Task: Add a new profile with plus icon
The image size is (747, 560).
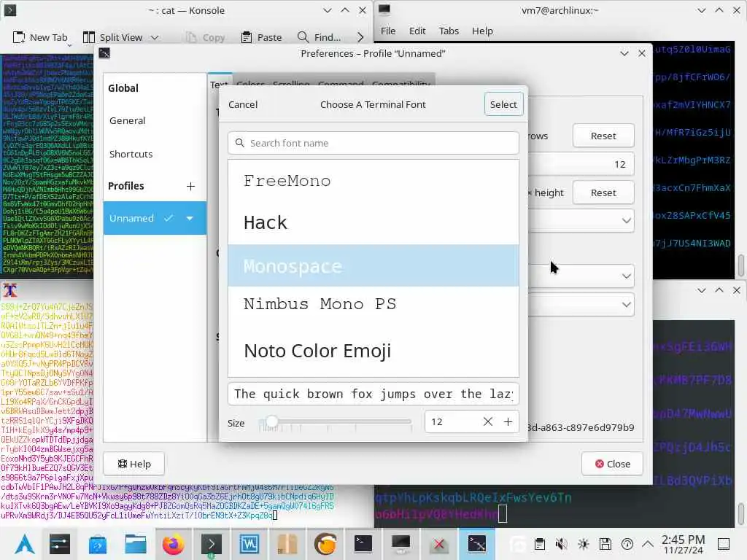Action: (190, 186)
